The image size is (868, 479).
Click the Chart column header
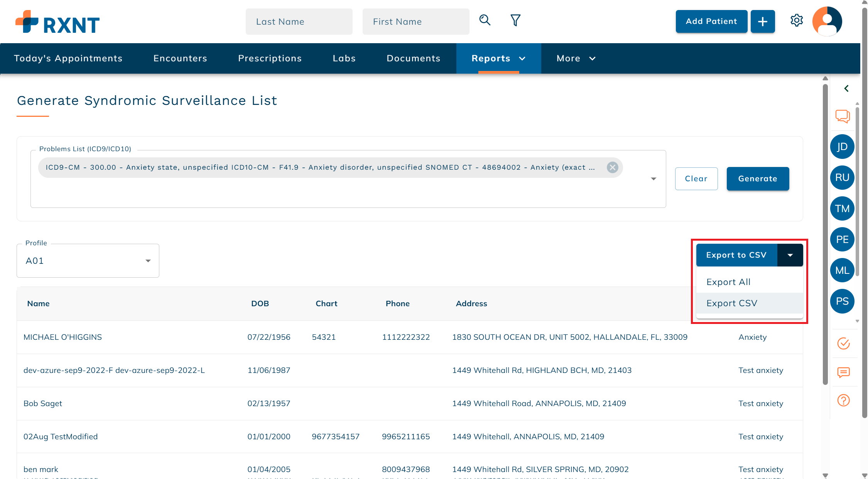click(x=326, y=304)
